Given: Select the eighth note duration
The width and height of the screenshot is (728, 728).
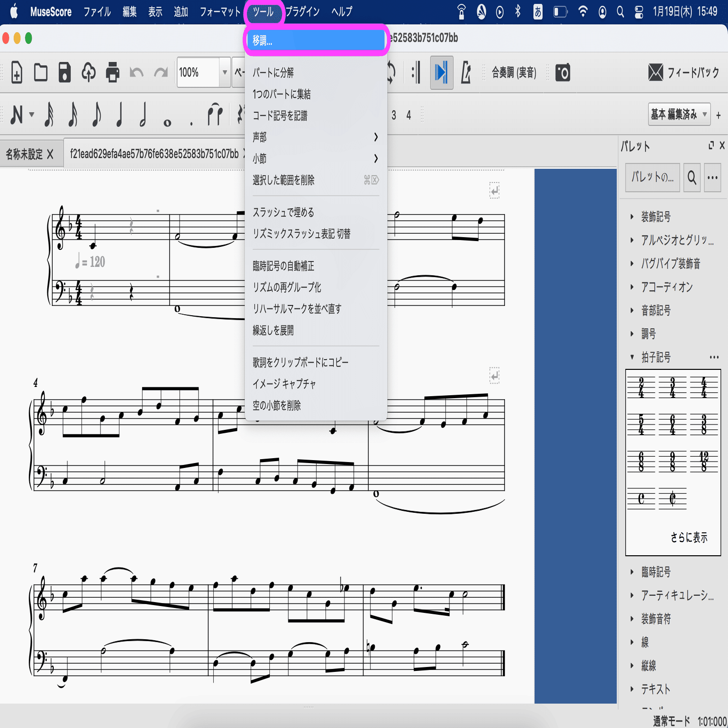Looking at the screenshot, I should click(97, 115).
